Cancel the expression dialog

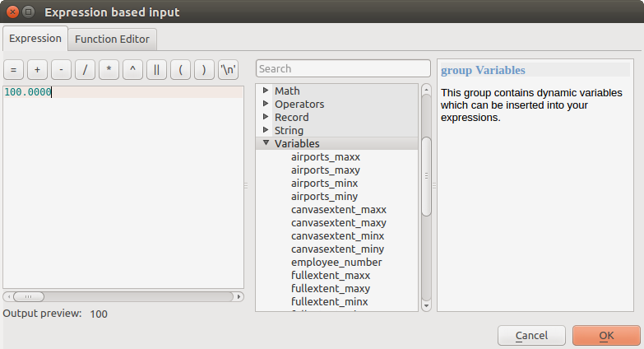click(531, 335)
